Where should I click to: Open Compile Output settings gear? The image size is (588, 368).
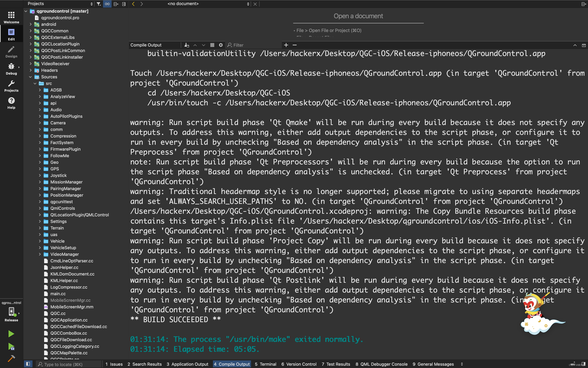221,45
